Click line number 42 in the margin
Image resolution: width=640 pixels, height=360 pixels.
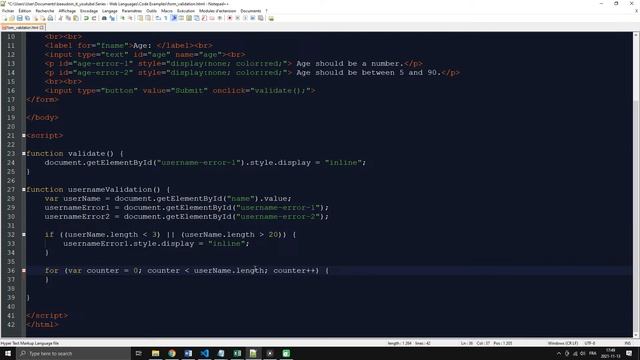(11, 325)
